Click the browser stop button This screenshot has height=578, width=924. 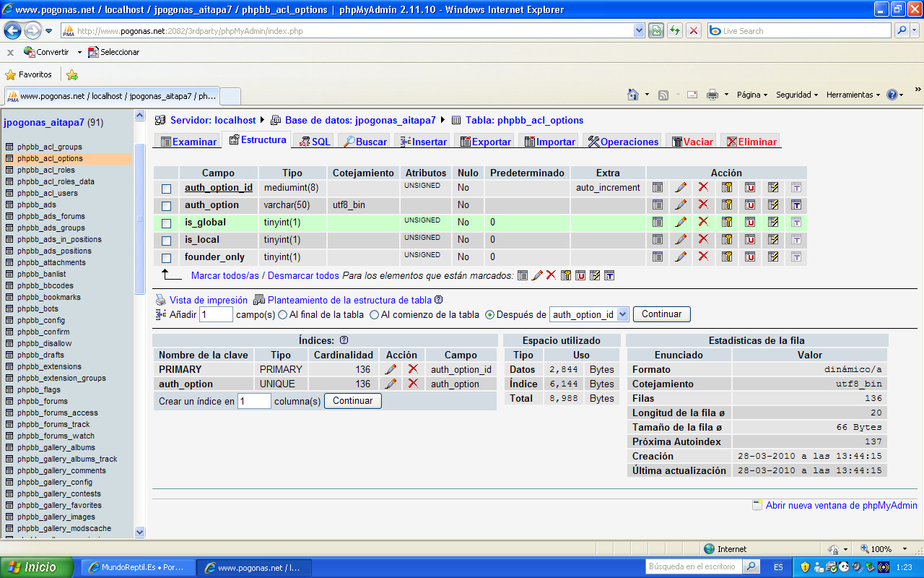tap(694, 30)
